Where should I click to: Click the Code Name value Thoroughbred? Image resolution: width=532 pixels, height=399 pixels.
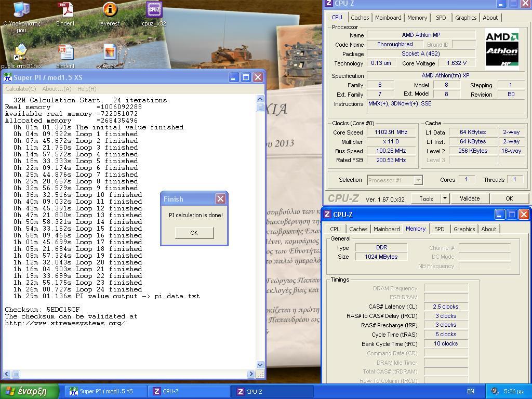395,45
